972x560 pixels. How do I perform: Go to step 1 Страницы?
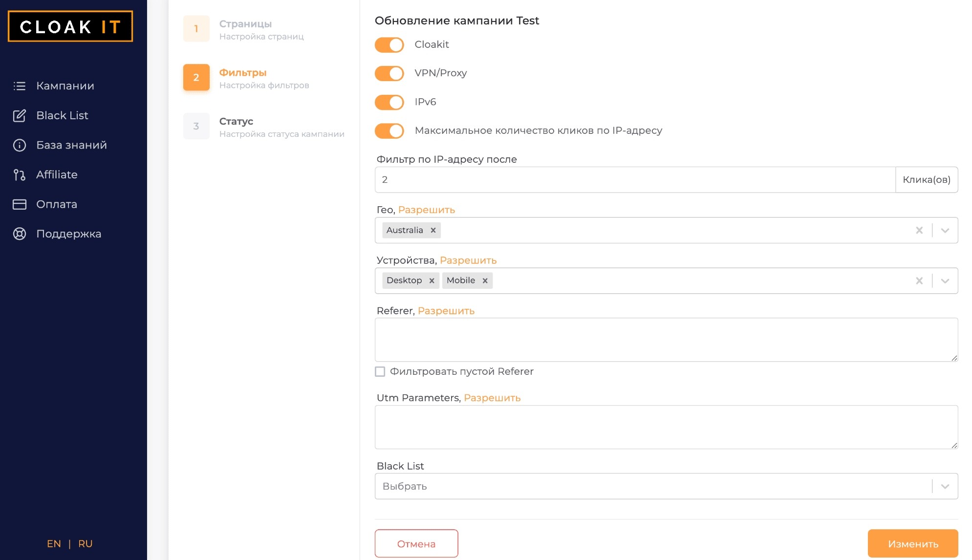pyautogui.click(x=244, y=29)
